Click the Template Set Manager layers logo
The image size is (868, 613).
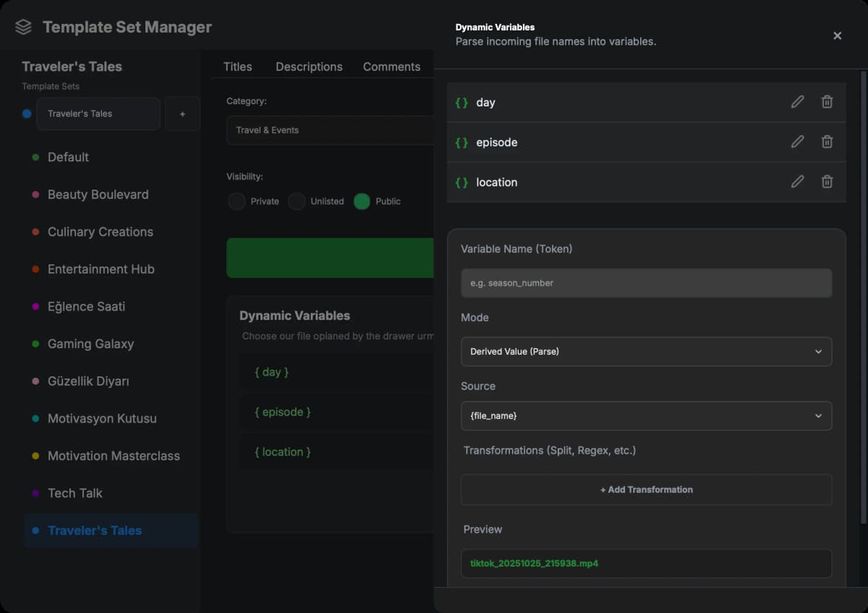24,28
